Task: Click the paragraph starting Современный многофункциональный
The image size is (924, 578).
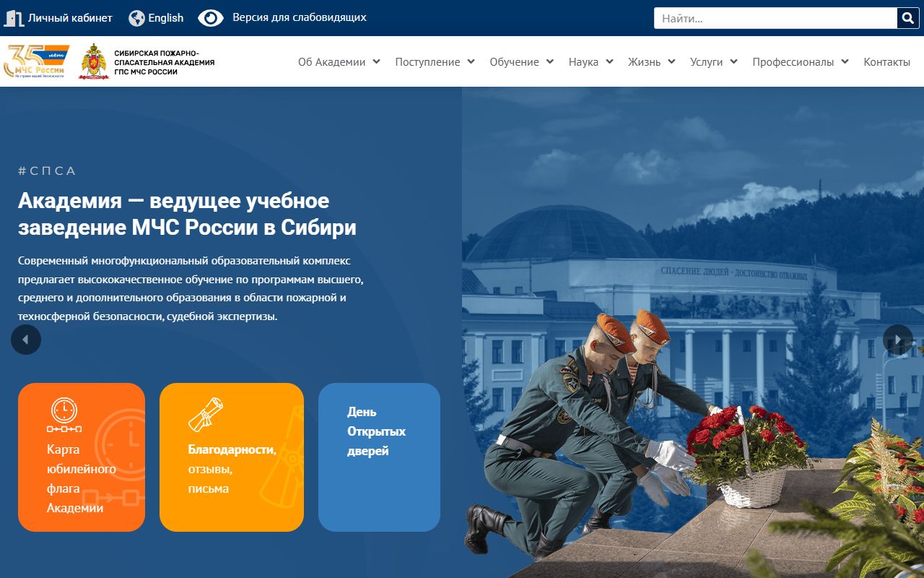Action: click(x=191, y=288)
